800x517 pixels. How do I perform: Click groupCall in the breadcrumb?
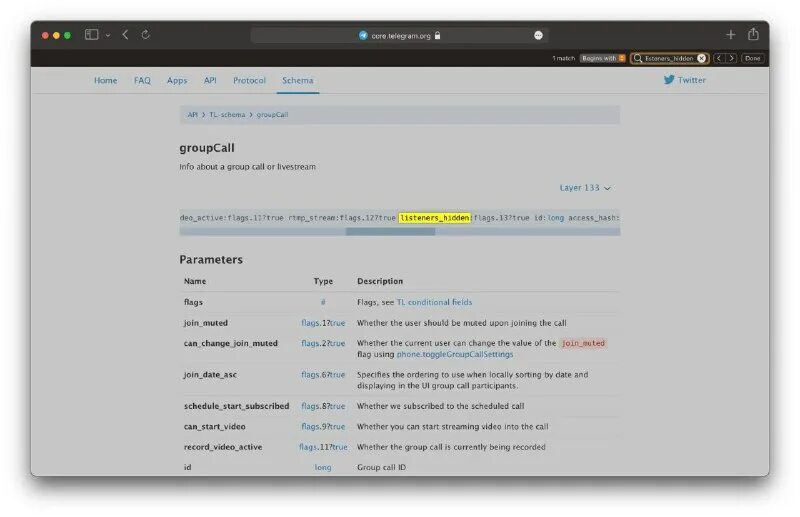(x=272, y=115)
